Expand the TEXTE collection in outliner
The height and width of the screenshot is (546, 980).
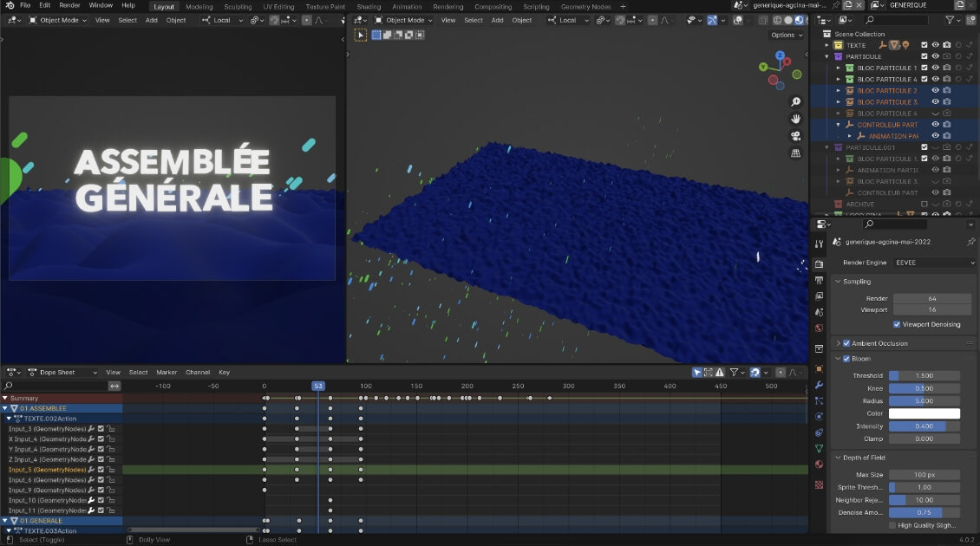[x=826, y=45]
